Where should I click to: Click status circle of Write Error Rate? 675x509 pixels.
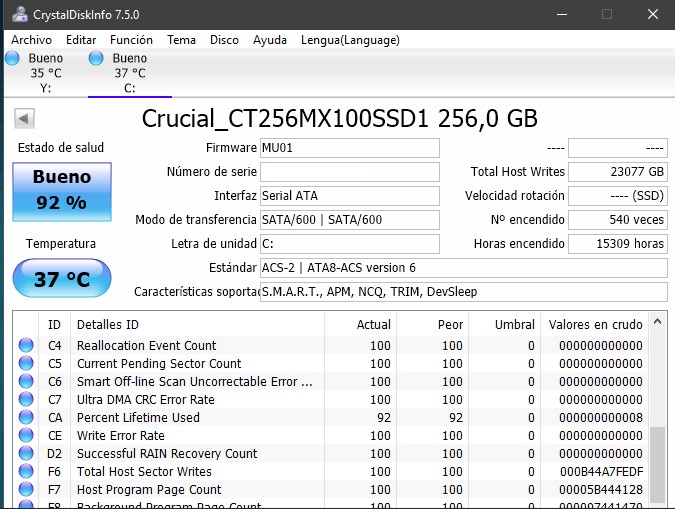[x=26, y=435]
